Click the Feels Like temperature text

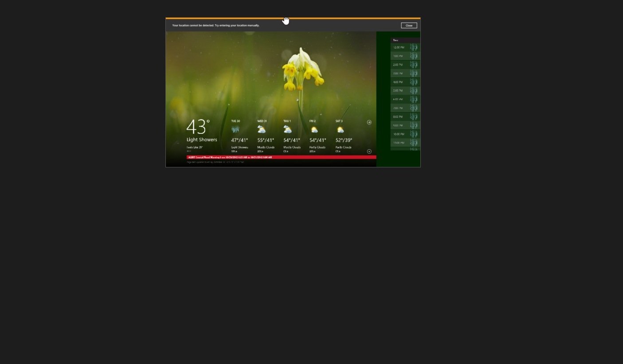(195, 147)
